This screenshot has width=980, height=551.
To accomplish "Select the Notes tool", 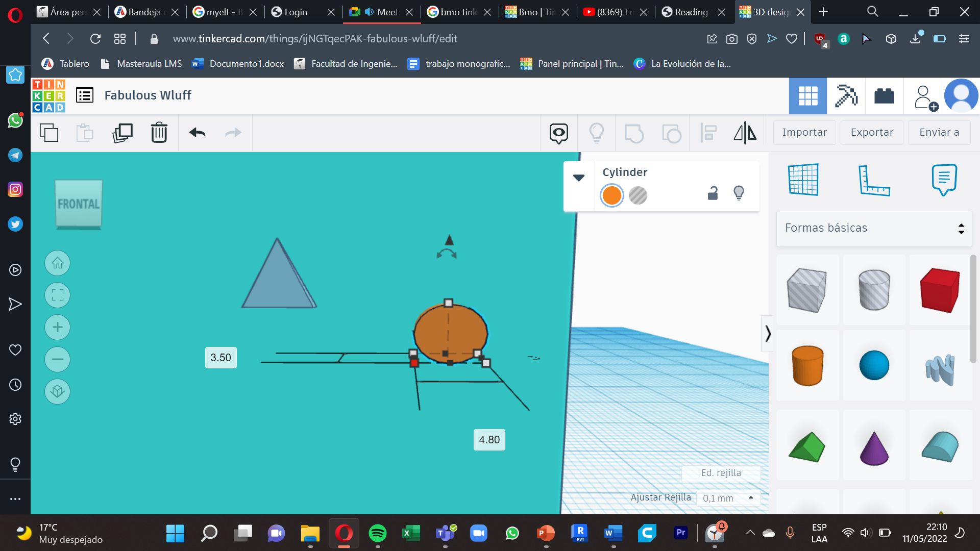I will [x=944, y=180].
